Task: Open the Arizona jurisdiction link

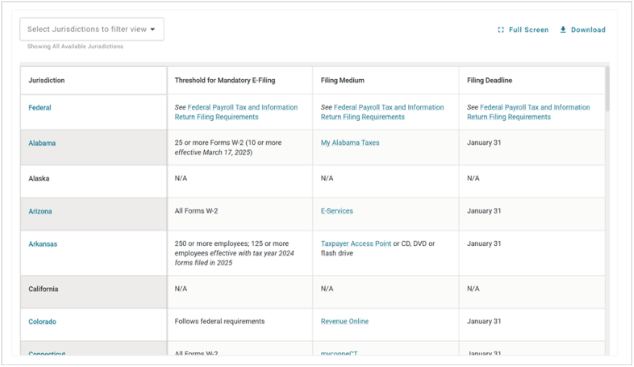Action: point(40,211)
